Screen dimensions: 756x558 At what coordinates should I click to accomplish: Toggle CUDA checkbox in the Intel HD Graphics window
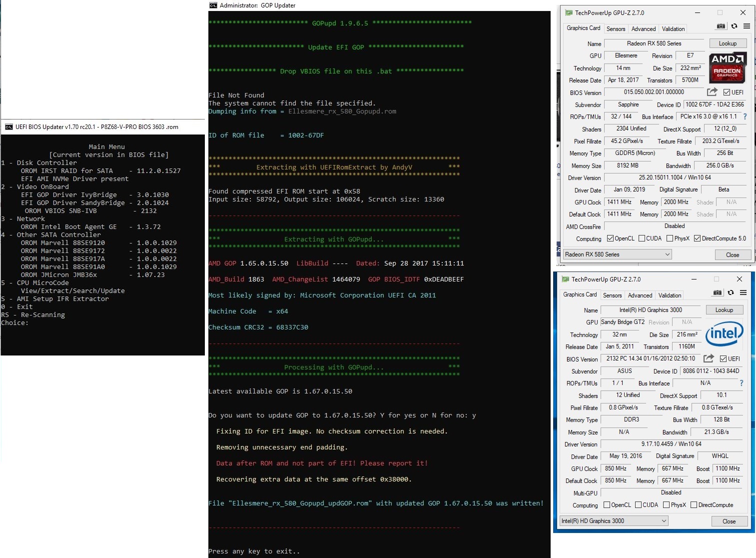click(638, 505)
